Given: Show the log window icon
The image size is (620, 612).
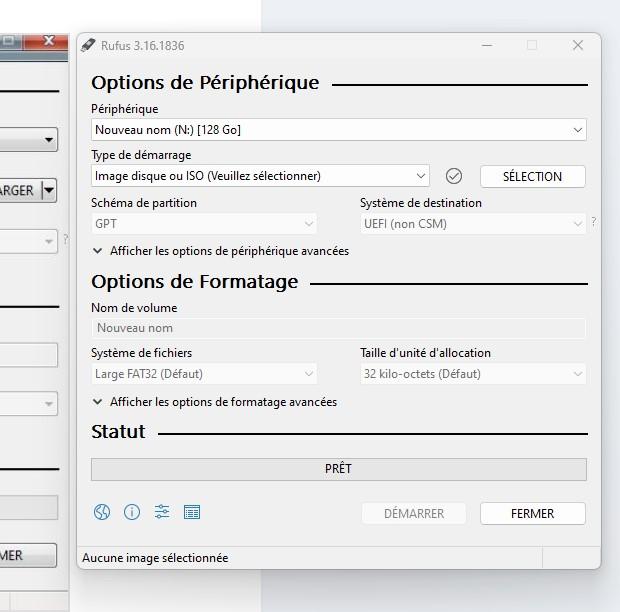Looking at the screenshot, I should tap(192, 513).
